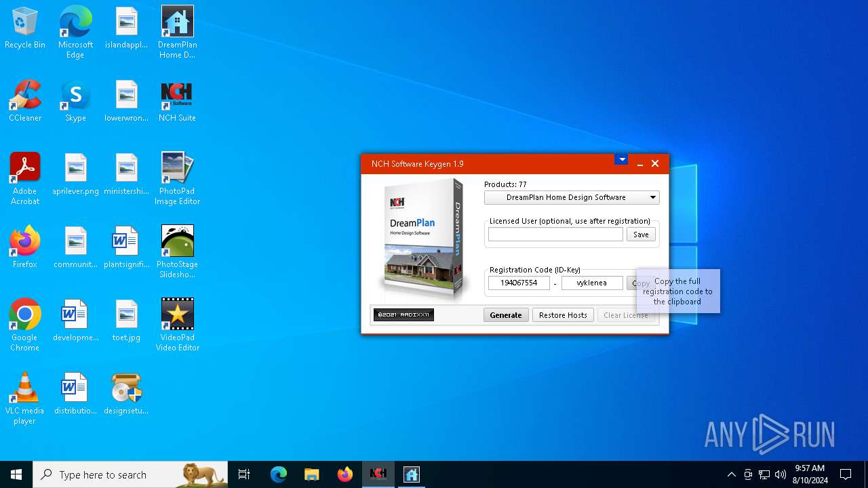868x488 pixels.
Task: Open Microsoft Edge from the taskbar
Action: click(279, 474)
